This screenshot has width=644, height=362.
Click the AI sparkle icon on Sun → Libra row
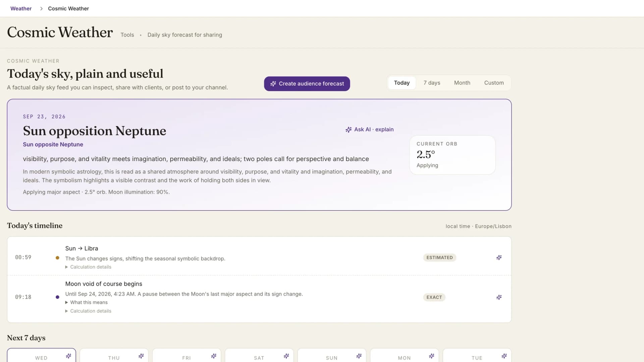pos(499,257)
